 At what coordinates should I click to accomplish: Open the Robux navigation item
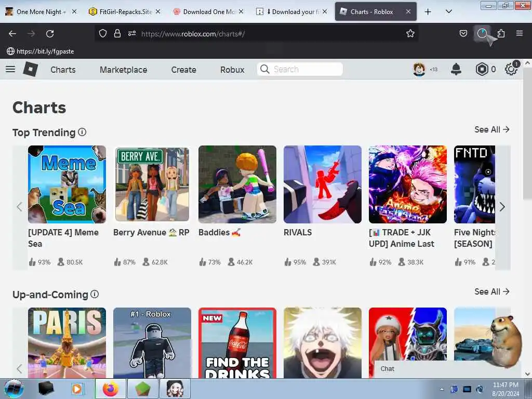(x=232, y=70)
